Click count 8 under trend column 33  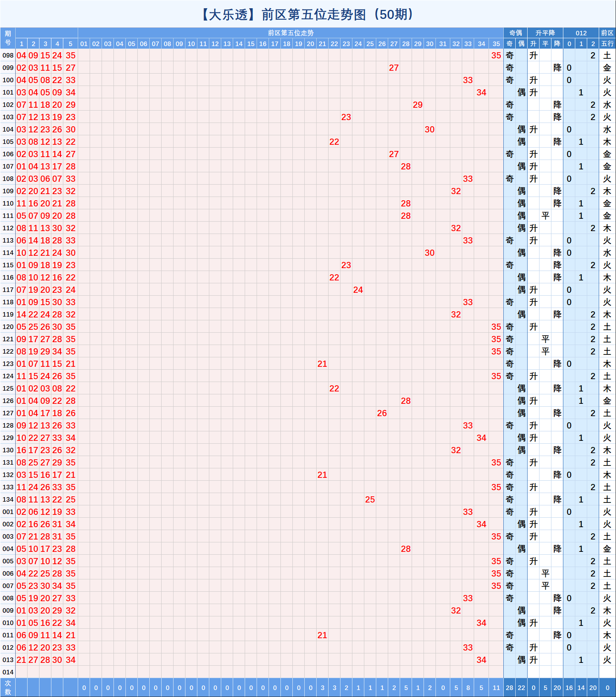pyautogui.click(x=468, y=688)
